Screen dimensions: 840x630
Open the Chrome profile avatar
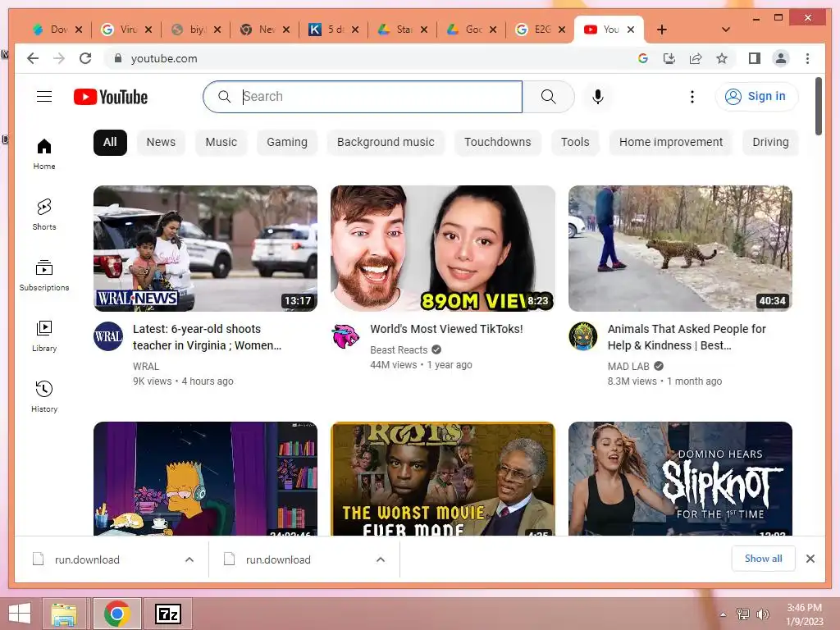[781, 58]
